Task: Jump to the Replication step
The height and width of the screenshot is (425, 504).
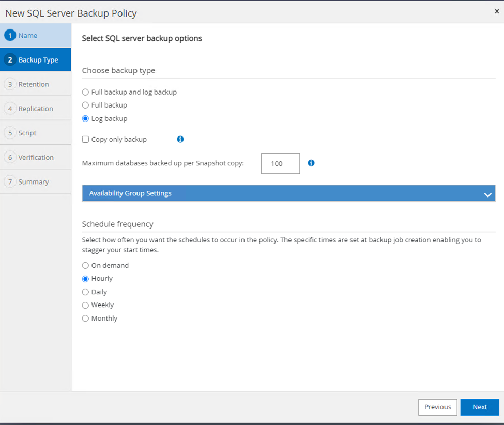Action: coord(36,109)
